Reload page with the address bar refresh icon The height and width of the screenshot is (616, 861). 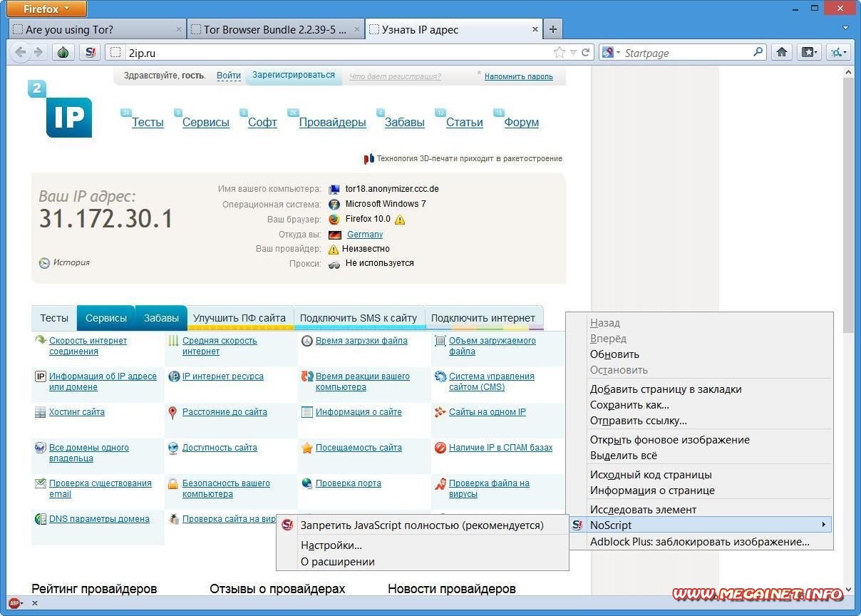(586, 52)
